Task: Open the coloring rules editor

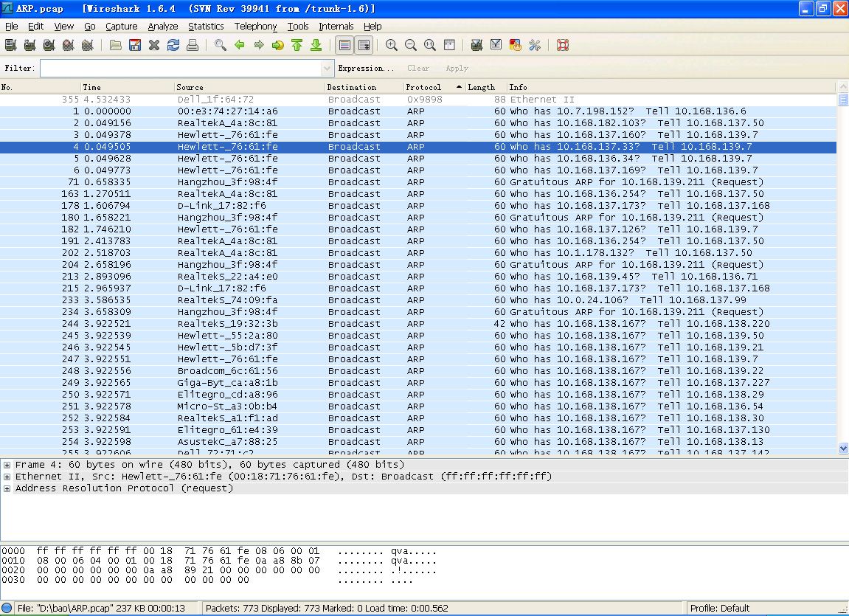Action: 516,45
